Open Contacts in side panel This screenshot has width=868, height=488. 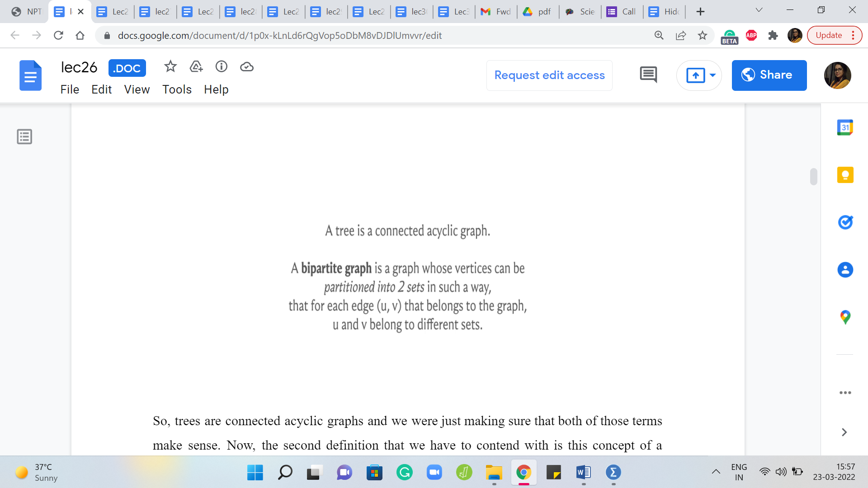(844, 270)
